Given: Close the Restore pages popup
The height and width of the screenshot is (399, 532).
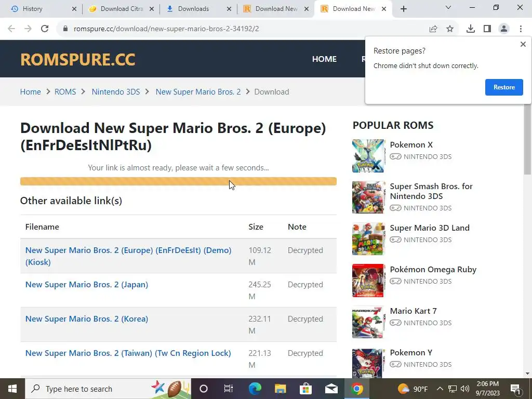Looking at the screenshot, I should coord(523,44).
